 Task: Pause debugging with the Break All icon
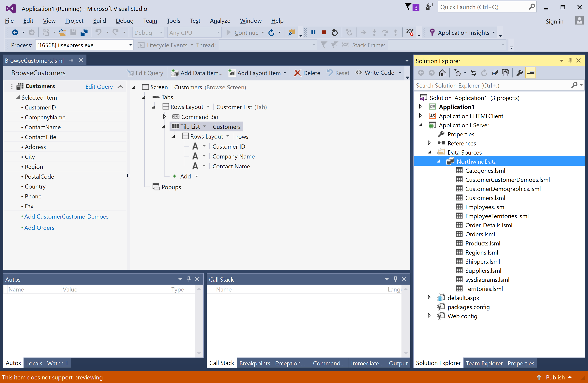click(x=313, y=32)
